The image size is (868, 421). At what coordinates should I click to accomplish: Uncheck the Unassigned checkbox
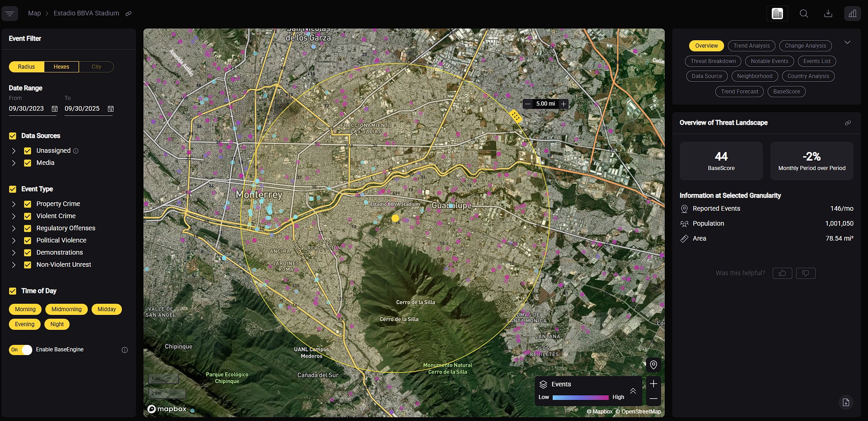28,151
